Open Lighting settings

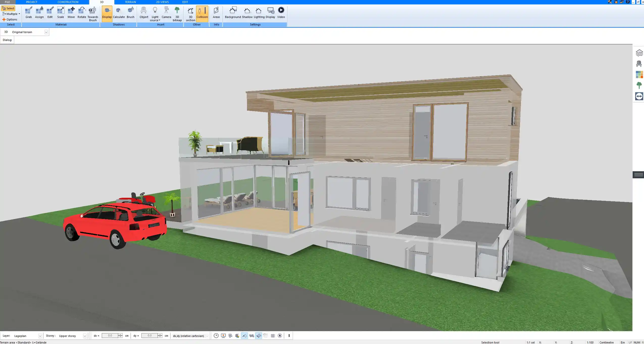258,12
